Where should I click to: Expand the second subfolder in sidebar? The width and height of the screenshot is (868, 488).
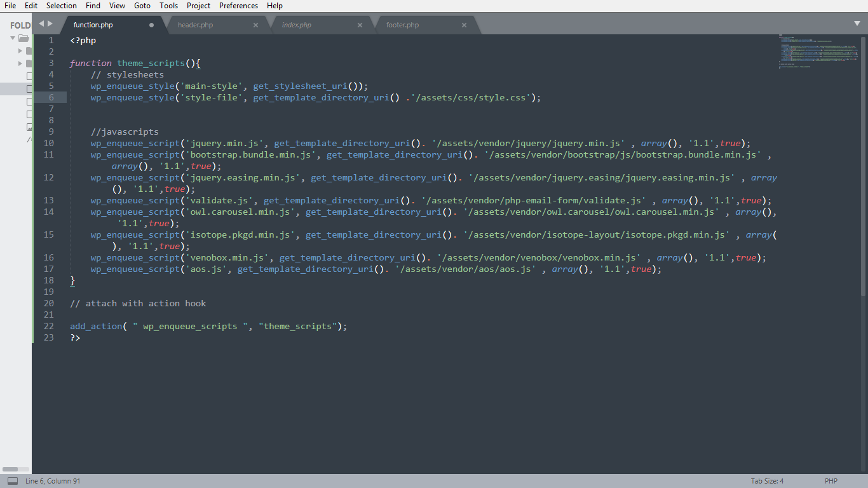pos(20,64)
